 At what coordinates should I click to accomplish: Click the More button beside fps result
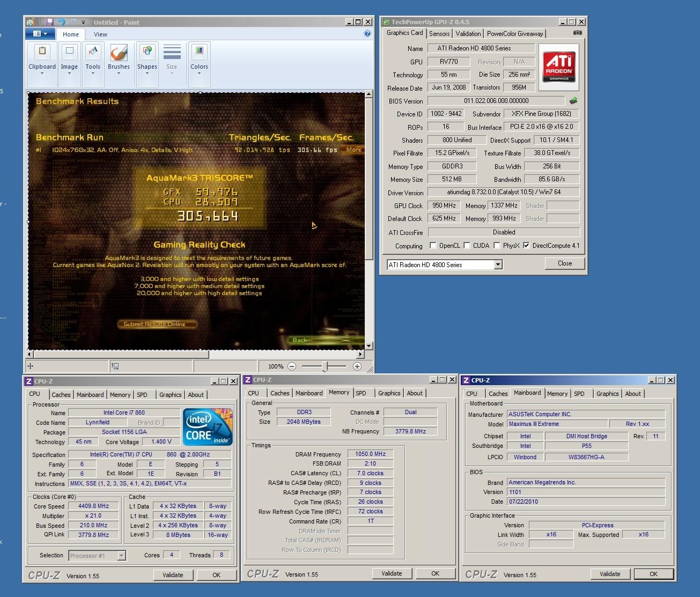pos(352,150)
